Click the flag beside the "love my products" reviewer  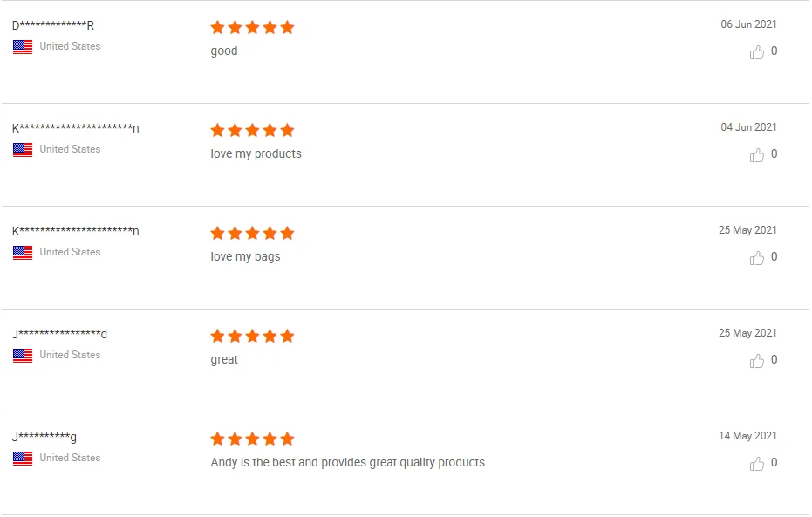pos(23,150)
